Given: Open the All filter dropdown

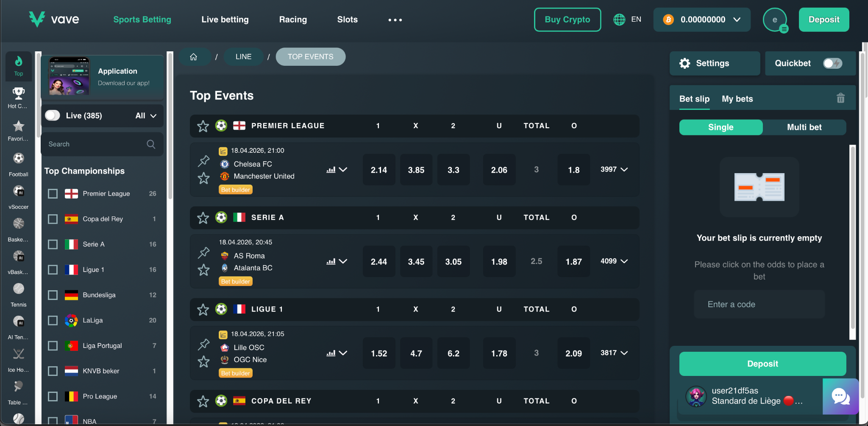Looking at the screenshot, I should point(146,115).
